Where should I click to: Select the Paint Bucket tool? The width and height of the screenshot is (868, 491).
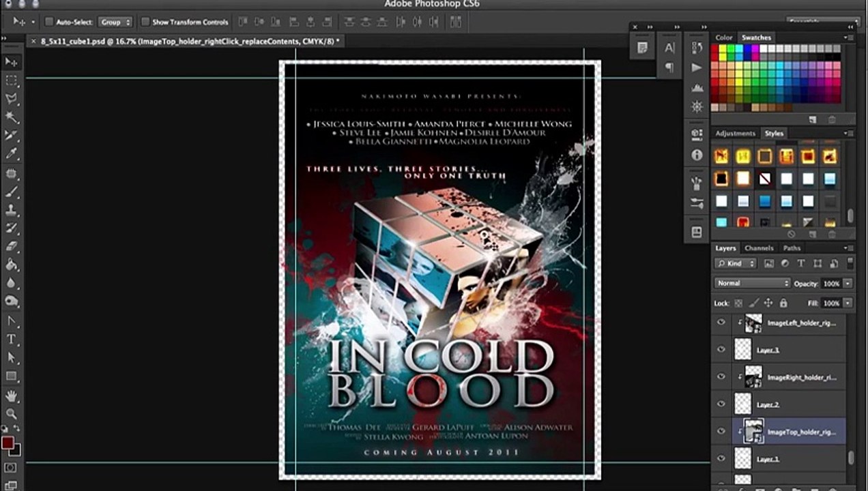[x=12, y=265]
